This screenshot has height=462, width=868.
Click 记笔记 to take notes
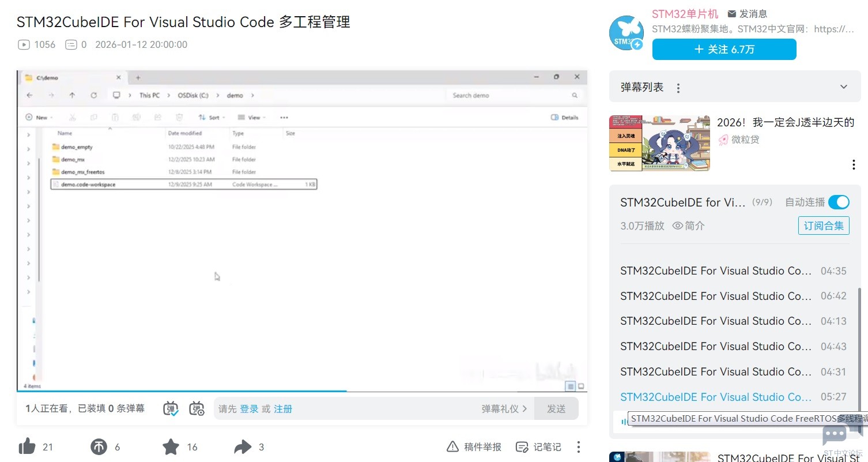(538, 447)
